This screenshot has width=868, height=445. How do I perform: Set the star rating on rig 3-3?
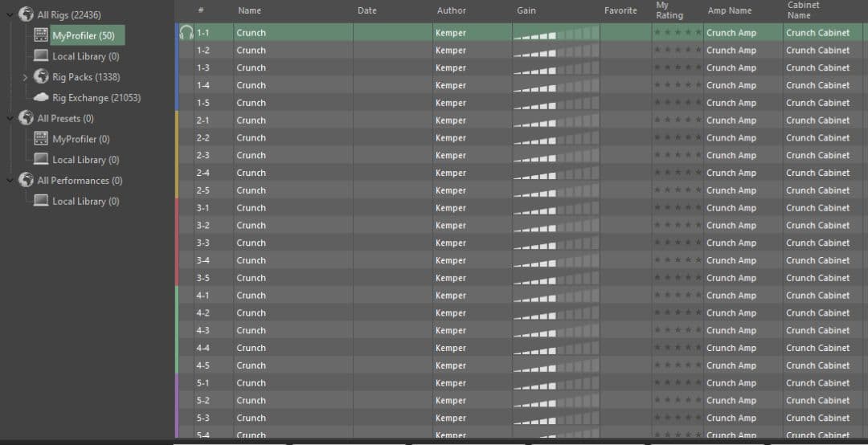678,243
